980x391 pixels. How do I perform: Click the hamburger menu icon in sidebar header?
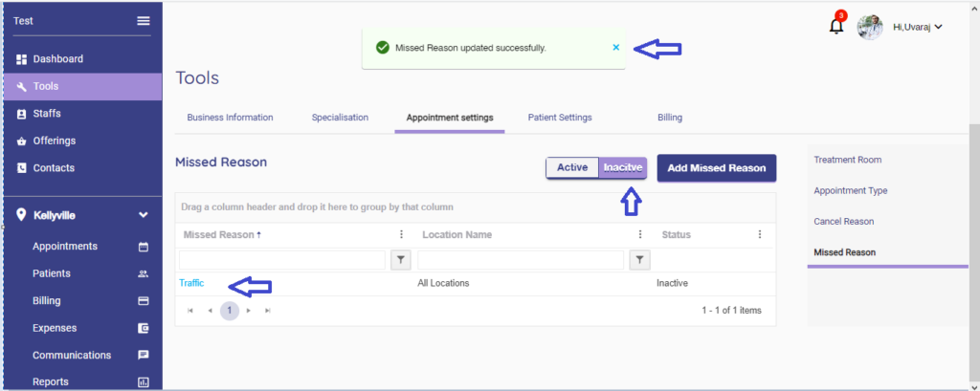tap(144, 21)
